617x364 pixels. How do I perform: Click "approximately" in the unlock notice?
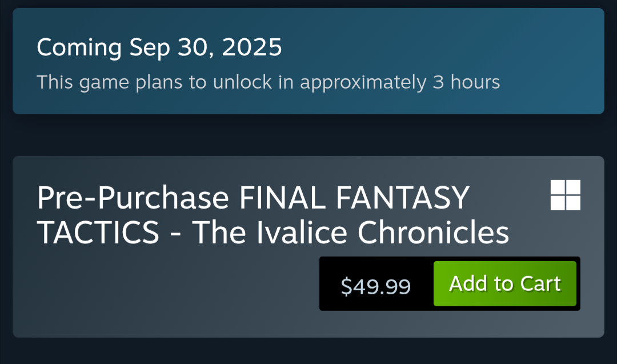(x=363, y=82)
